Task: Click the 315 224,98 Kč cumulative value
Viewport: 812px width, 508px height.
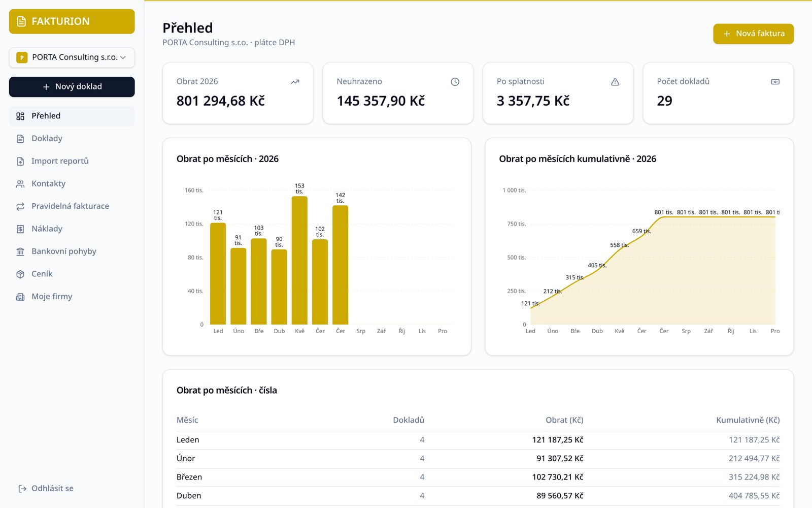Action: (x=754, y=477)
